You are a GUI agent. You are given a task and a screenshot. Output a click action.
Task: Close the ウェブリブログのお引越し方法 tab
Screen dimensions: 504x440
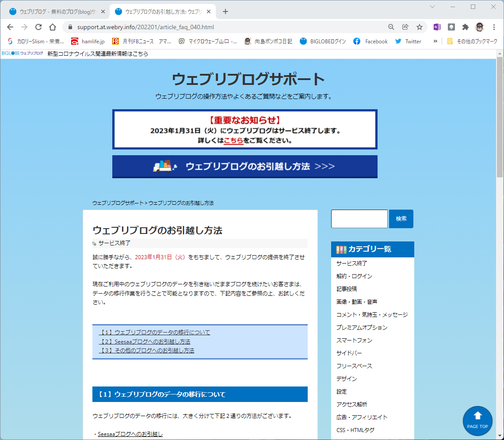[209, 11]
